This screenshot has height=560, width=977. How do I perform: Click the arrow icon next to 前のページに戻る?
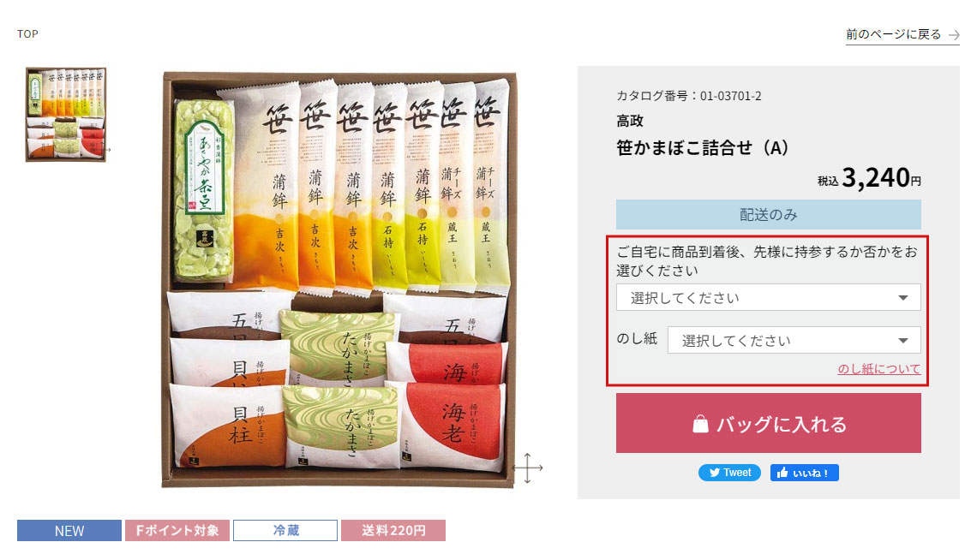953,35
